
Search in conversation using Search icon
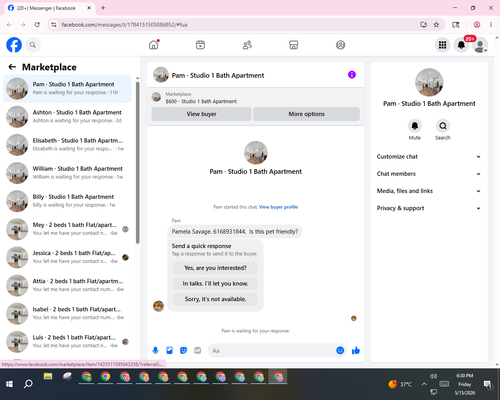[x=443, y=126]
